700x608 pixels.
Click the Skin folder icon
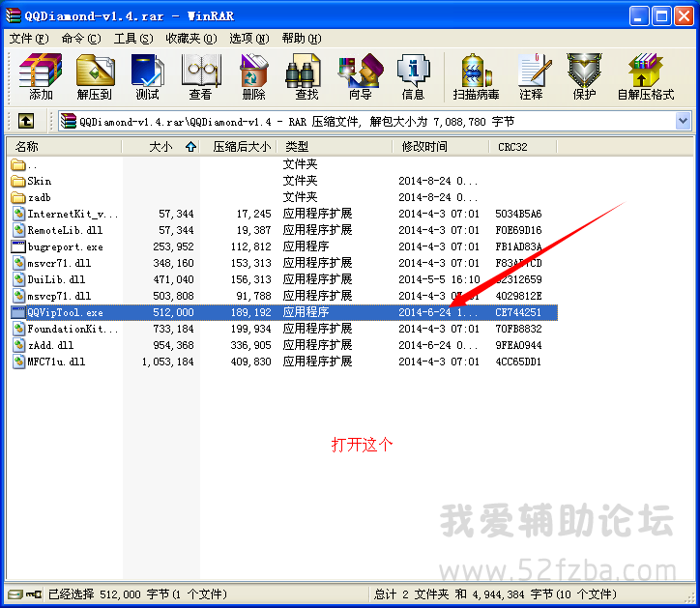17,181
